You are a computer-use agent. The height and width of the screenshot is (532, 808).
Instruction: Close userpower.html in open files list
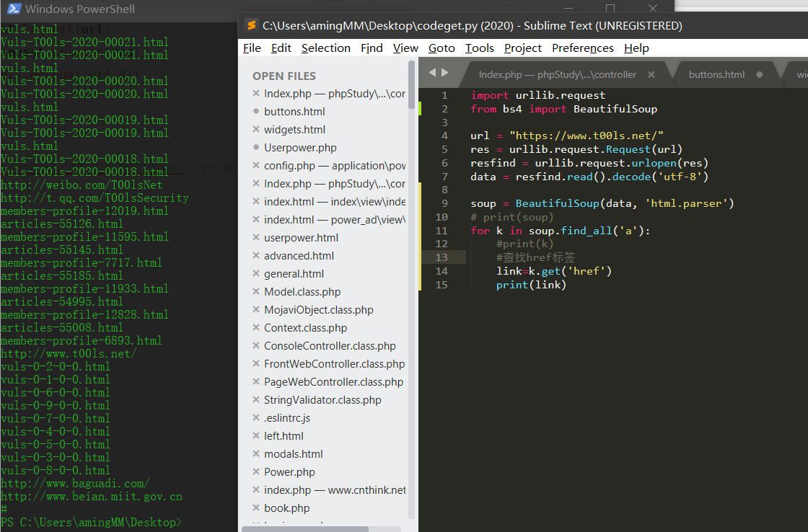coord(256,237)
